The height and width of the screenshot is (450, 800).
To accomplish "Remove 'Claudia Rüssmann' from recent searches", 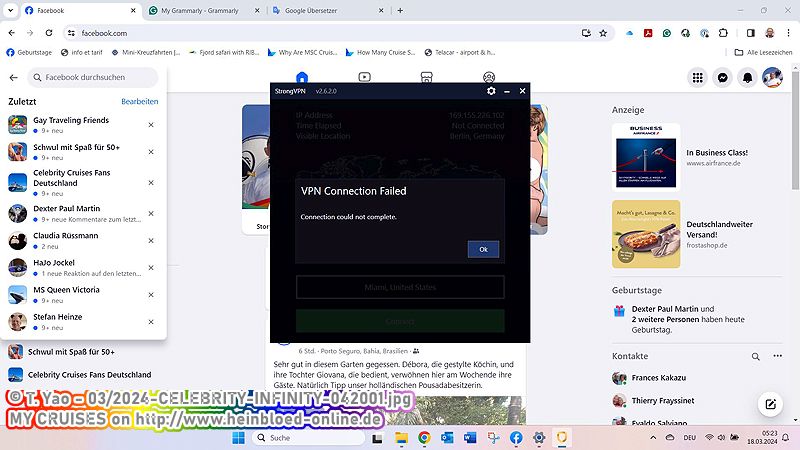I will (x=151, y=240).
